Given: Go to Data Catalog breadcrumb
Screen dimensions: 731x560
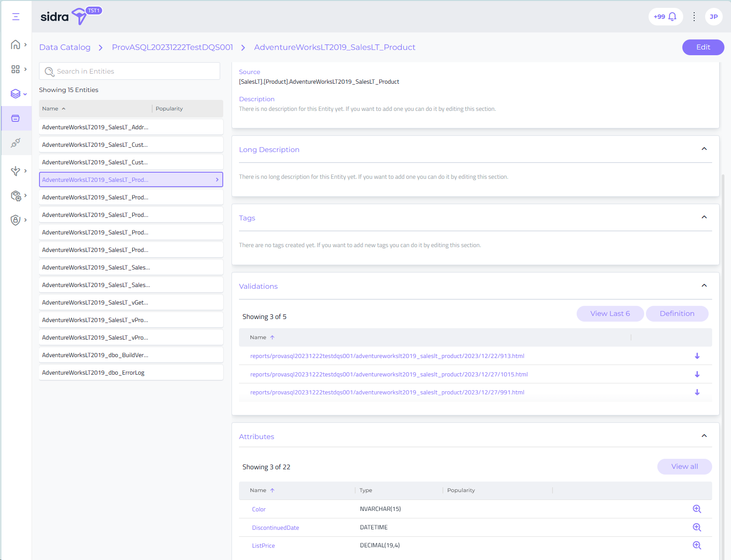Looking at the screenshot, I should 65,47.
